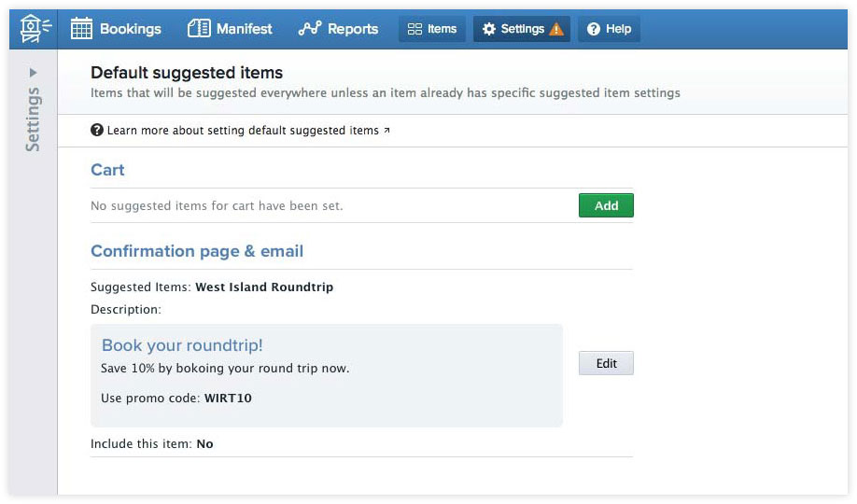Click the orange warning triangle on Settings
Image resolution: width=857 pixels, height=504 pixels.
click(556, 29)
